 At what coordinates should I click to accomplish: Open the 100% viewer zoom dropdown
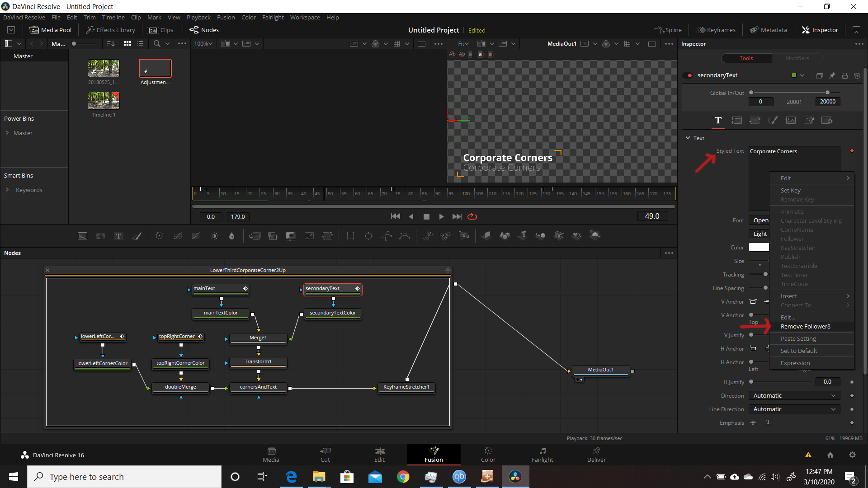[x=203, y=43]
